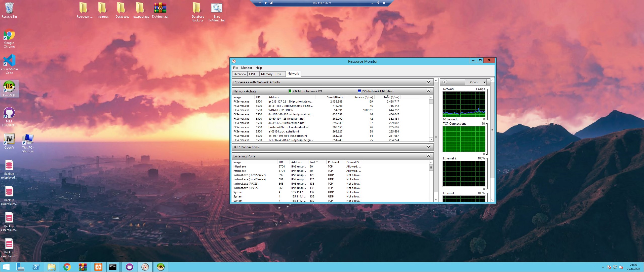Collapse the graphs pane arrow button
Viewport: 644px width, 272px height.
pyautogui.click(x=445, y=82)
